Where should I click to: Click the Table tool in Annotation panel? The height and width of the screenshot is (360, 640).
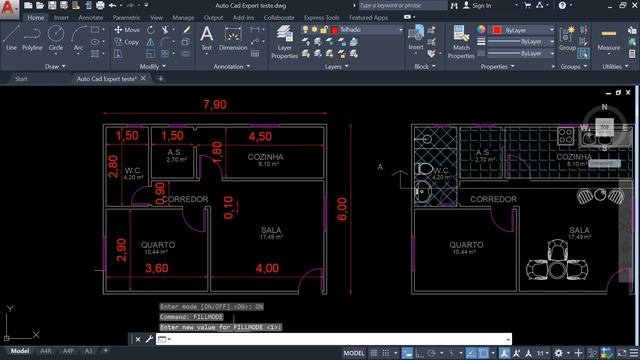point(255,53)
